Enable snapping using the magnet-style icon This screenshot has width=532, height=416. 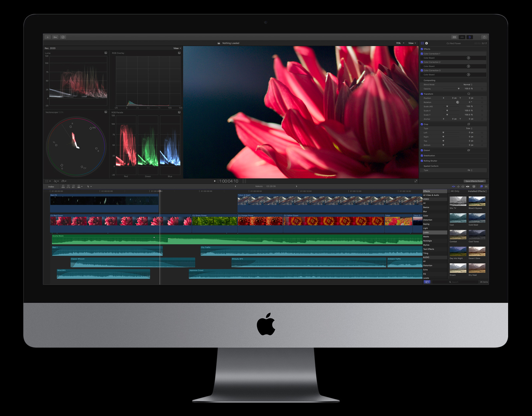(x=482, y=186)
